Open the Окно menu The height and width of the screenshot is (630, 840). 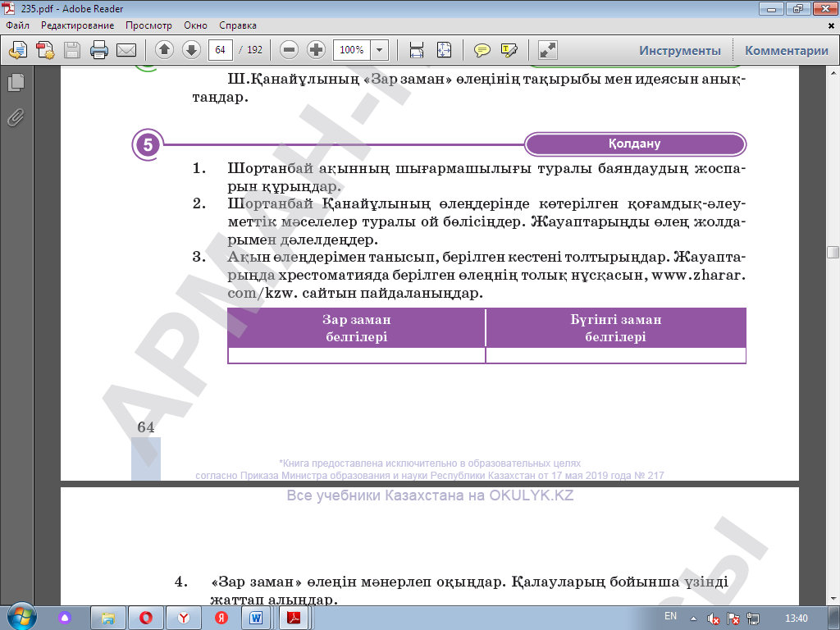195,25
